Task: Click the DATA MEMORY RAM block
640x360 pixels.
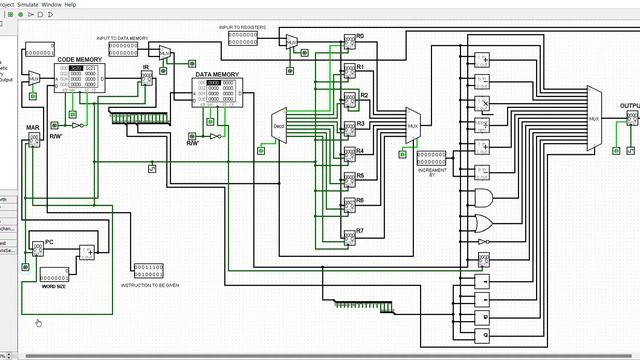Action: (218, 93)
